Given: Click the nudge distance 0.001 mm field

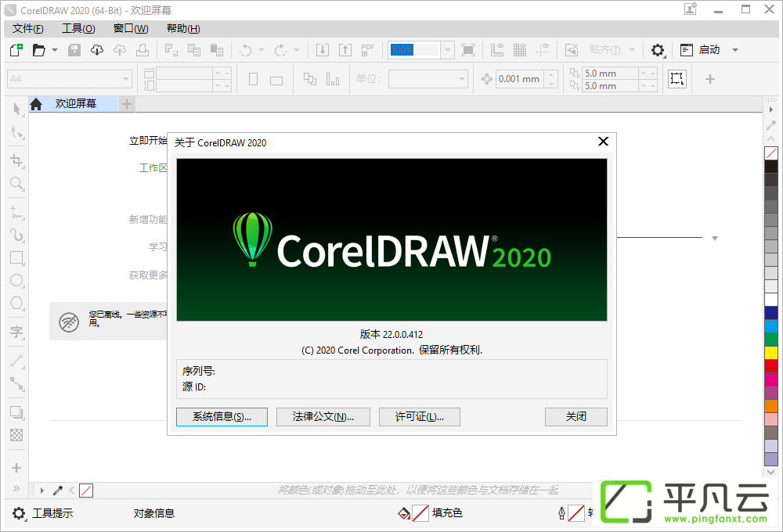Looking at the screenshot, I should pos(519,79).
